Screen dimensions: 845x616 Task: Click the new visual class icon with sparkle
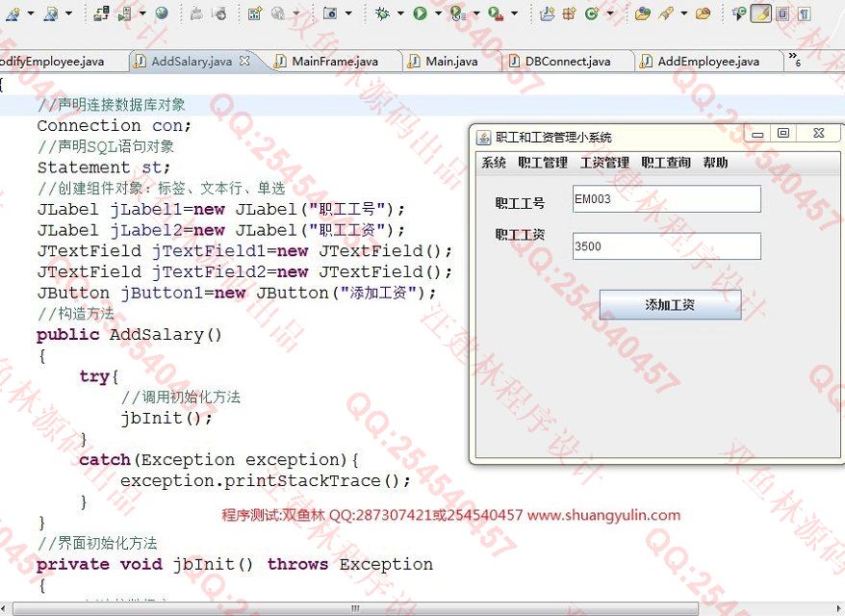tap(255, 13)
